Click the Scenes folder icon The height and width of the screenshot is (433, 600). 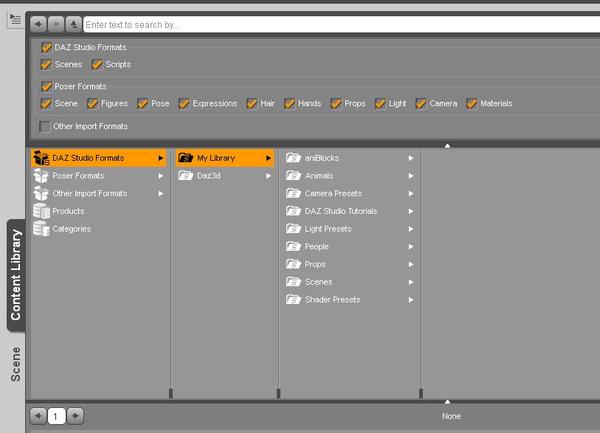[x=293, y=282]
